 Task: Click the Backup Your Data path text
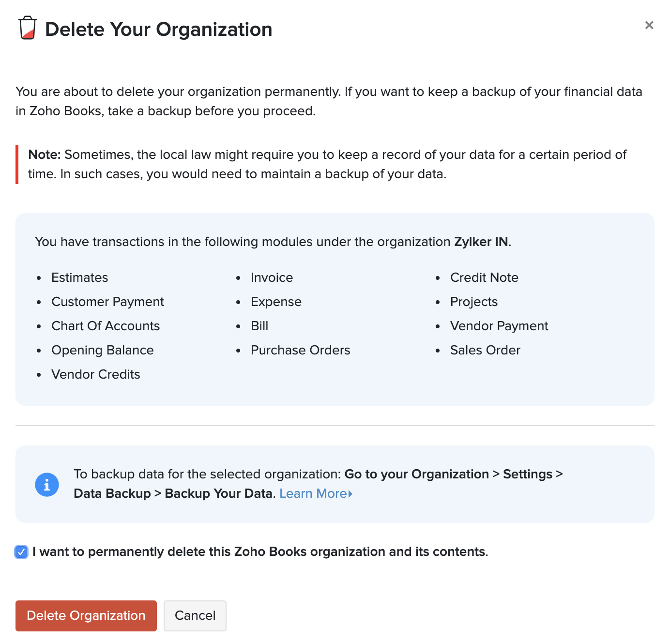(x=220, y=493)
